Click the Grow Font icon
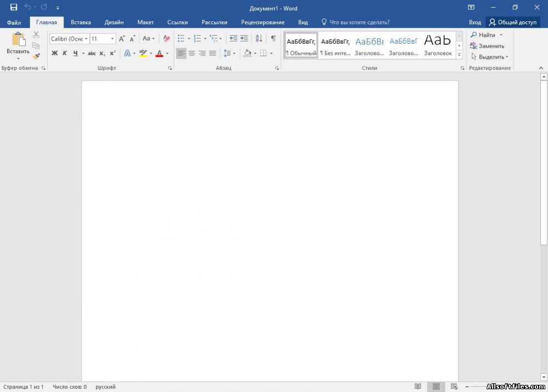The height and width of the screenshot is (392, 548). 122,39
